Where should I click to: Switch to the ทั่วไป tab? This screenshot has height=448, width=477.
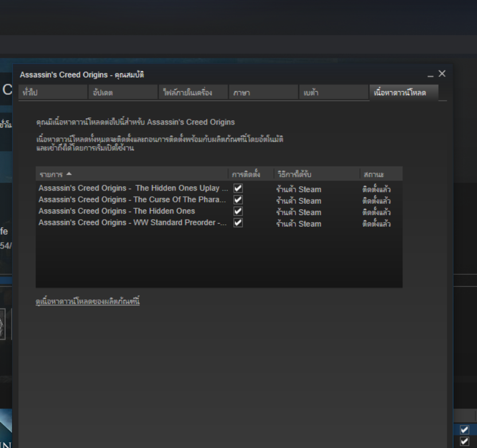pos(53,92)
